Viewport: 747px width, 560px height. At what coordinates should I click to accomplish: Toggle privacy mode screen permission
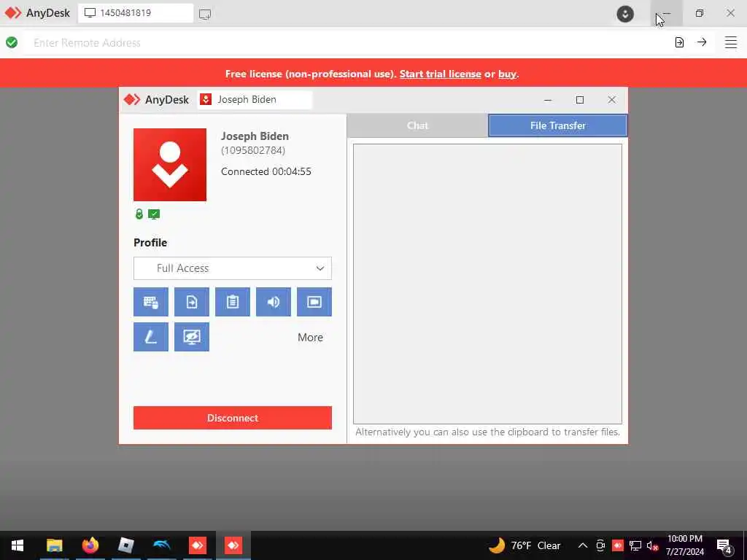pos(192,337)
